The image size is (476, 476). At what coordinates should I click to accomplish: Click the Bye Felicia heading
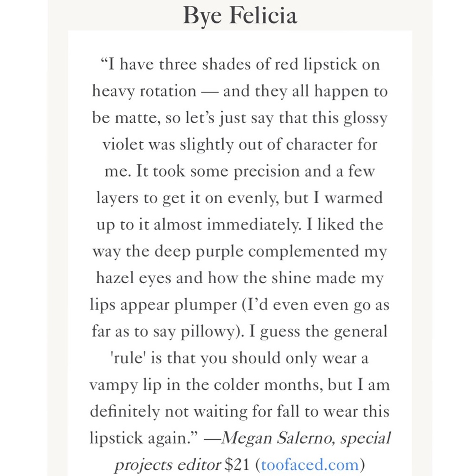coord(240,16)
